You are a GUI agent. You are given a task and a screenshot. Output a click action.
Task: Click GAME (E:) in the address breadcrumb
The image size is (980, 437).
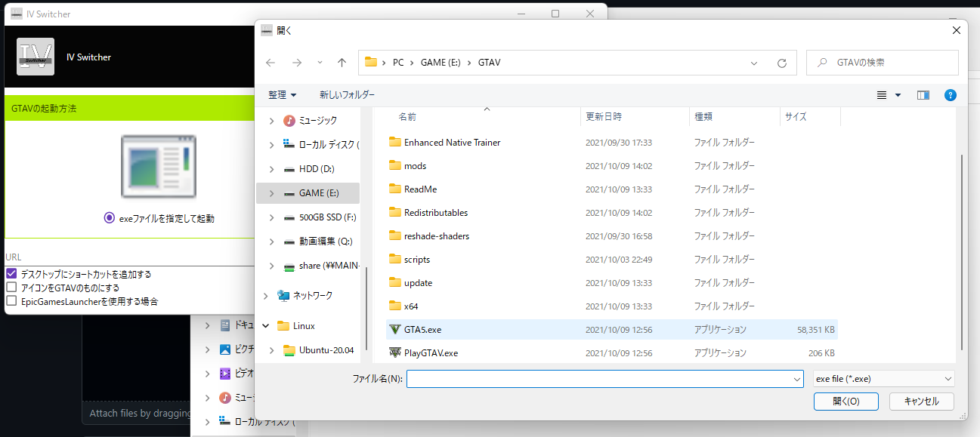coord(440,63)
